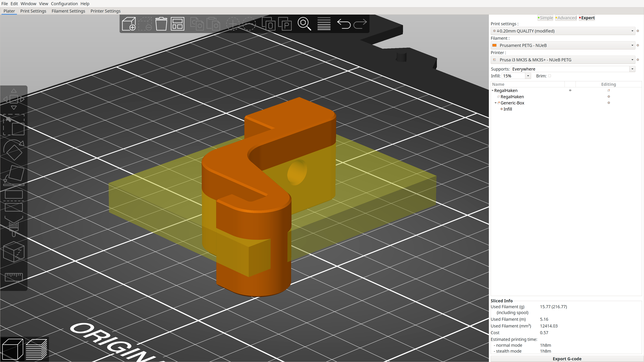Screen dimensions: 644x362
Task: Click the Delete all trash icon
Action: [x=161, y=24]
